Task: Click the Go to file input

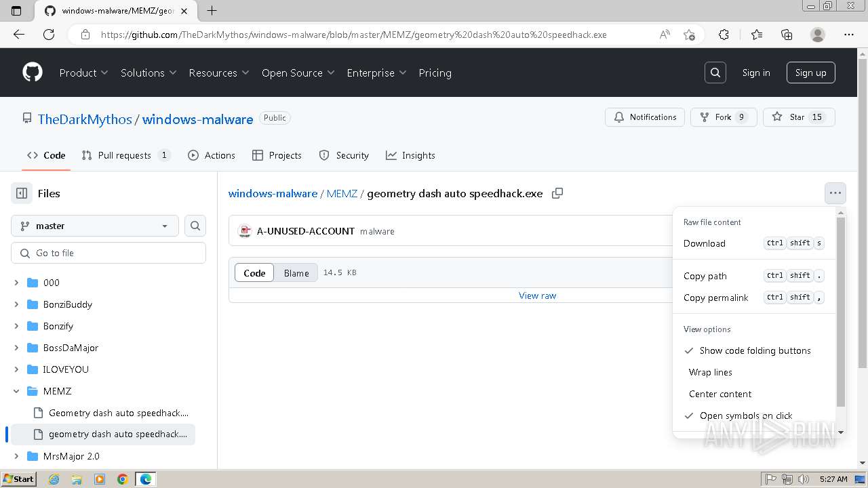Action: click(108, 253)
